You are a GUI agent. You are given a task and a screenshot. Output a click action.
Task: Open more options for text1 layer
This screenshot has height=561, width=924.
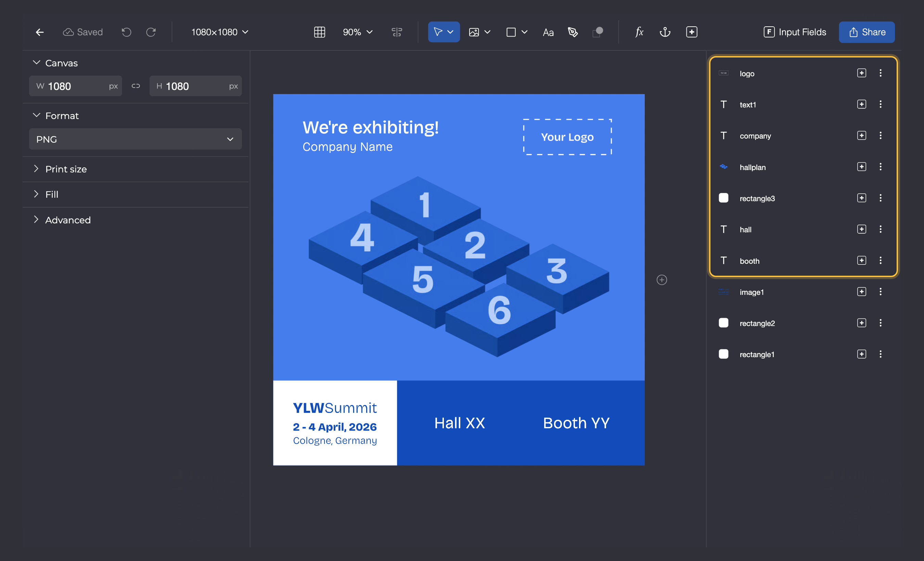[x=881, y=105]
